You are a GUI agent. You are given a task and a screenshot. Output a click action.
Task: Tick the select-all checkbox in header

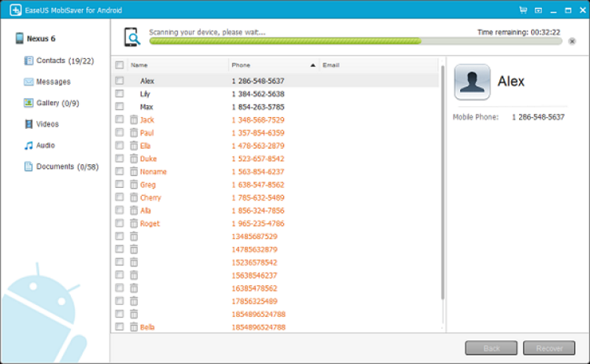tap(119, 65)
